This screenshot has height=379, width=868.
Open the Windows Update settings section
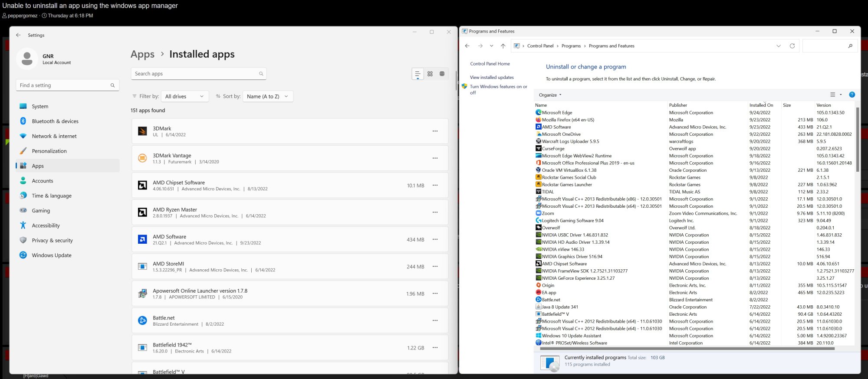(51, 255)
